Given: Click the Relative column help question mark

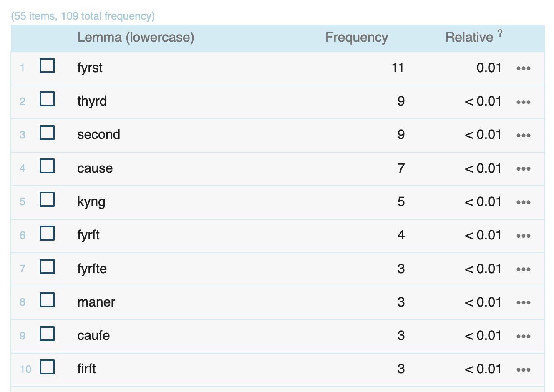Looking at the screenshot, I should [500, 33].
